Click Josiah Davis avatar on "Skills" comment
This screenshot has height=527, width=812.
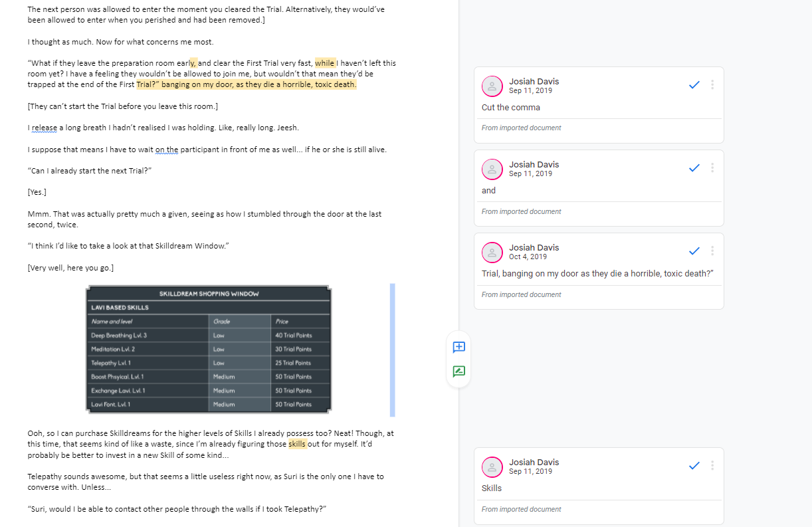[492, 467]
